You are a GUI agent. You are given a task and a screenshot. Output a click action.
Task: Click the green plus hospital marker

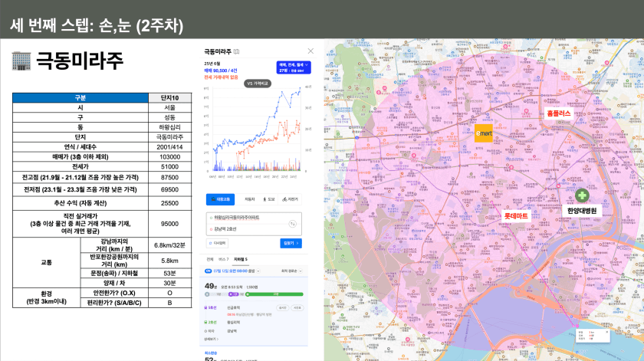582,195
